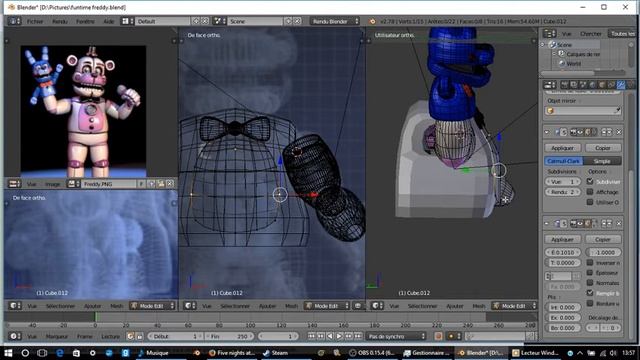Copy the Solidify modifier
Screen dimensions: 640x360
point(603,239)
